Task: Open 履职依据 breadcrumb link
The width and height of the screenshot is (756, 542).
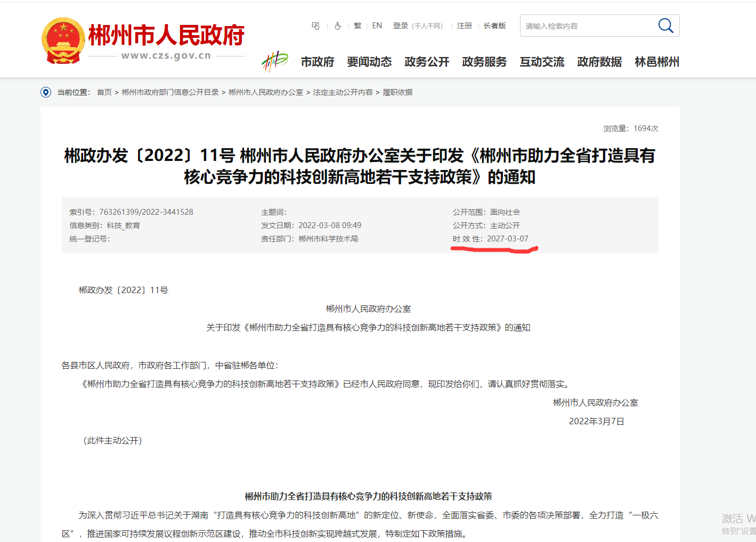Action: point(397,92)
